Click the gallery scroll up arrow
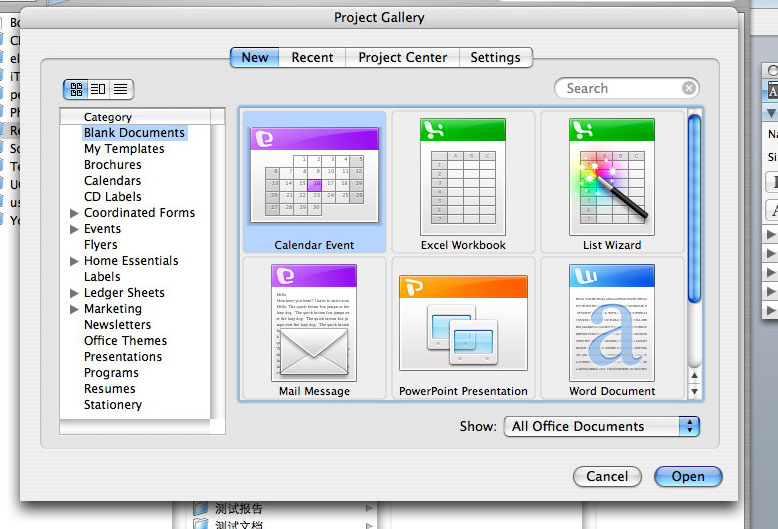 pyautogui.click(x=695, y=376)
